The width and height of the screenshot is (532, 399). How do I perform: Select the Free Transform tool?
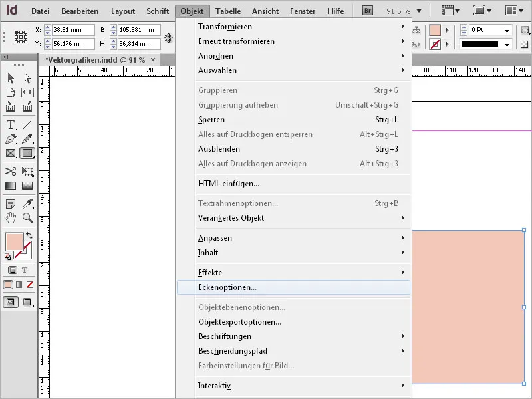coord(27,171)
